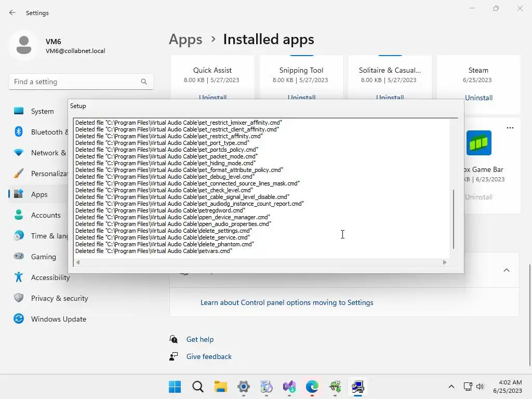Screen dimensions: 532x399
Task: Select log line "setregdword.cmd"
Action: click(160, 210)
